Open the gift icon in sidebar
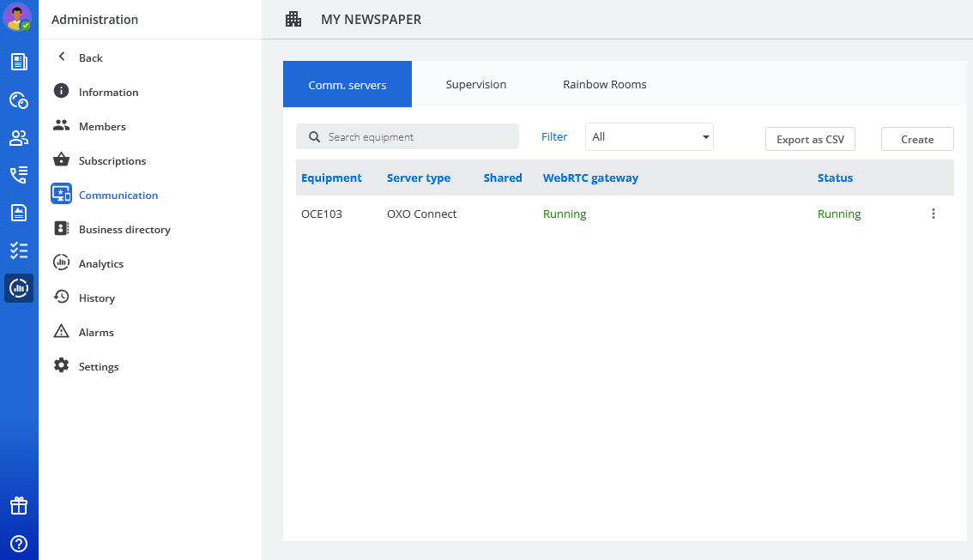 coord(19,506)
